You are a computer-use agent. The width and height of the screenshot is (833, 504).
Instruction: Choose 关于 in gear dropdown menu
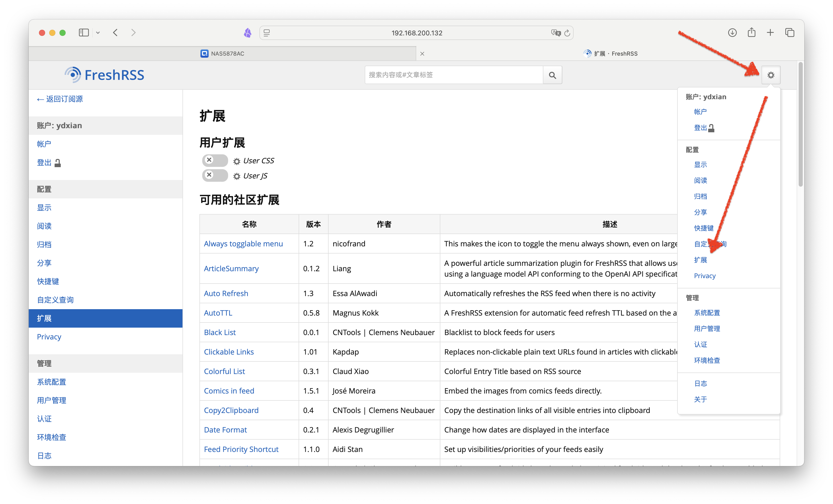pyautogui.click(x=700, y=399)
